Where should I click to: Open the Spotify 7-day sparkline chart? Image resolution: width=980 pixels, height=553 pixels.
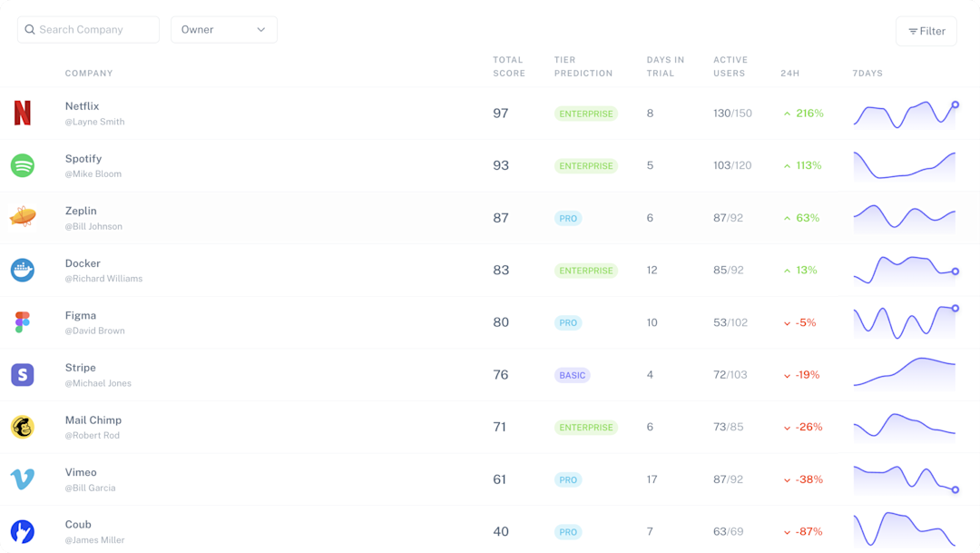click(x=905, y=166)
